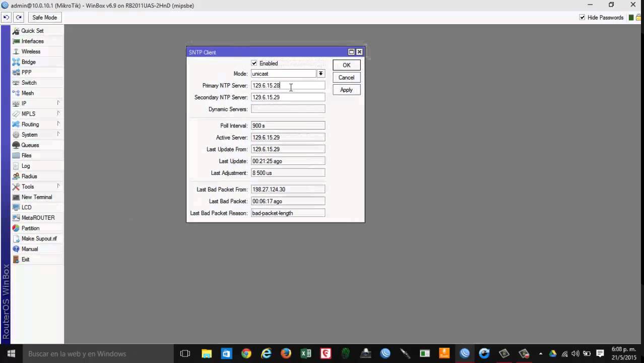
Task: Open Wireless menu item
Action: coord(37,51)
